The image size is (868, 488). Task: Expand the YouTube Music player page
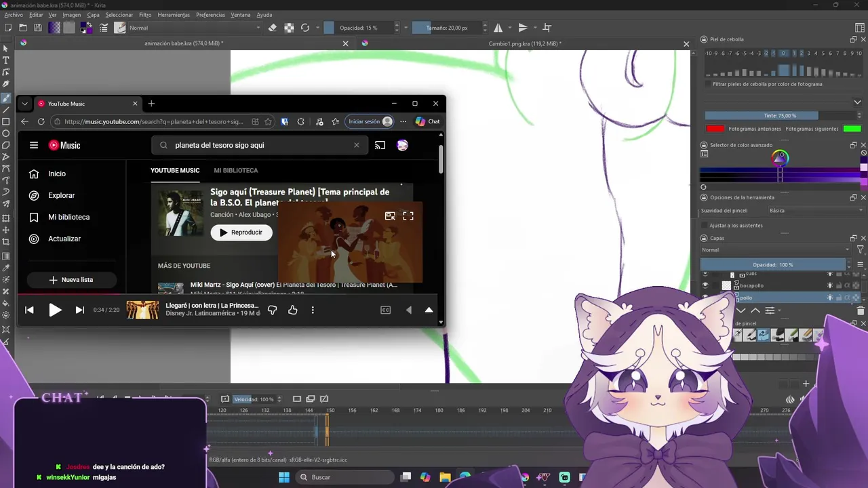click(x=429, y=310)
